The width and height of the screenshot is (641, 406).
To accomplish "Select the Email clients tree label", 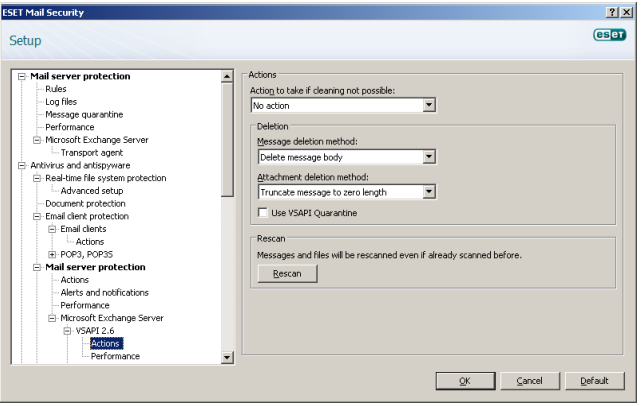I will 83,229.
